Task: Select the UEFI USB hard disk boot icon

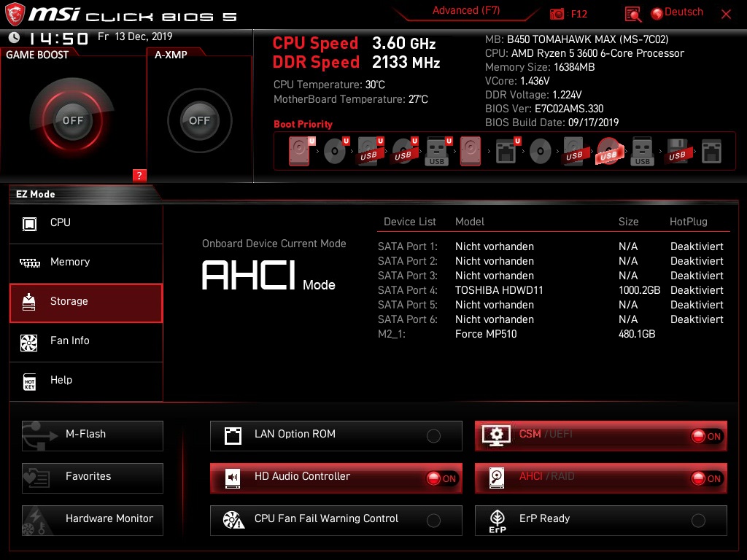Action: pos(370,151)
